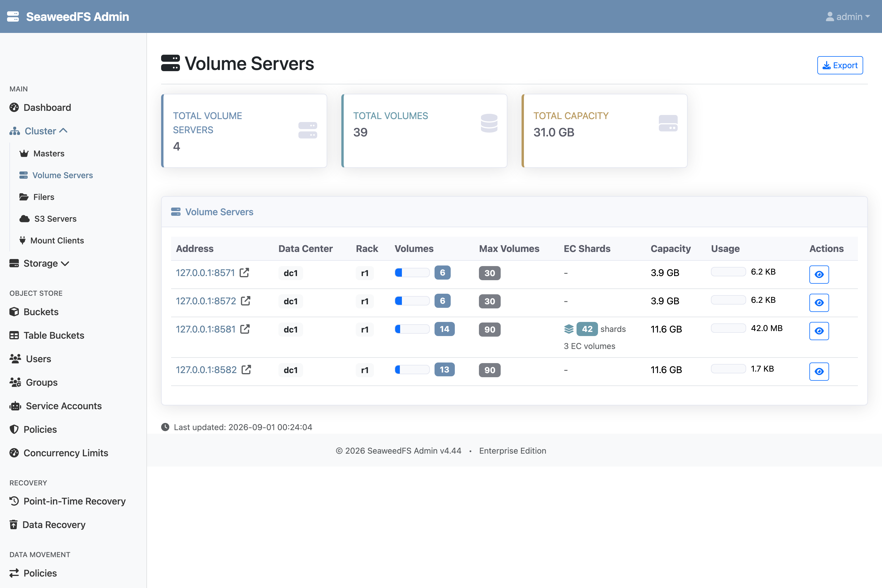The image size is (882, 588).
Task: Go to S3 Servers
Action: click(48, 219)
